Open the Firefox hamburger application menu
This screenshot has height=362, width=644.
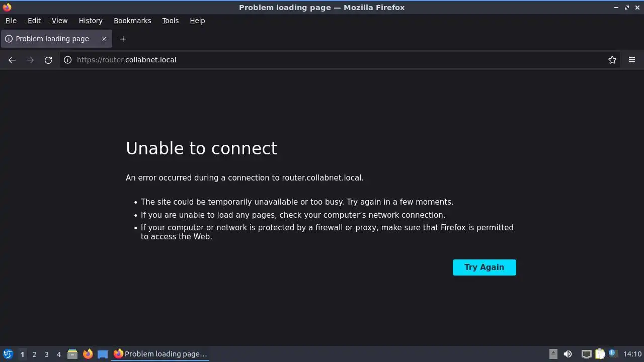coord(632,60)
